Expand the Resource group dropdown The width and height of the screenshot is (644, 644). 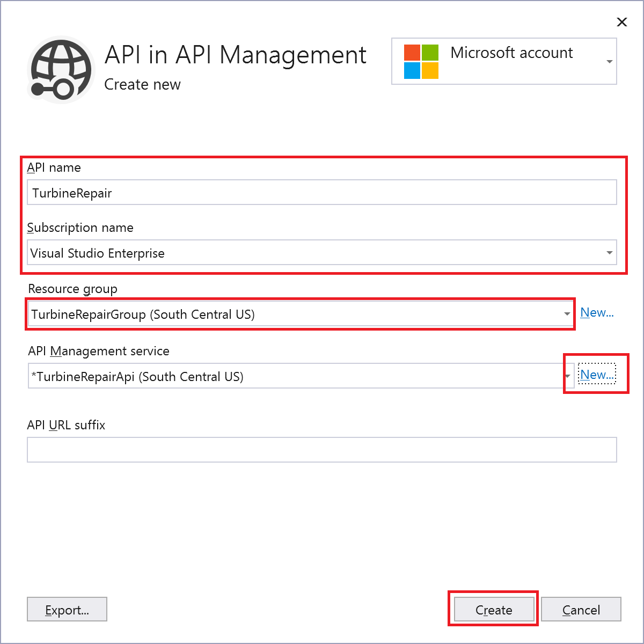tap(567, 314)
